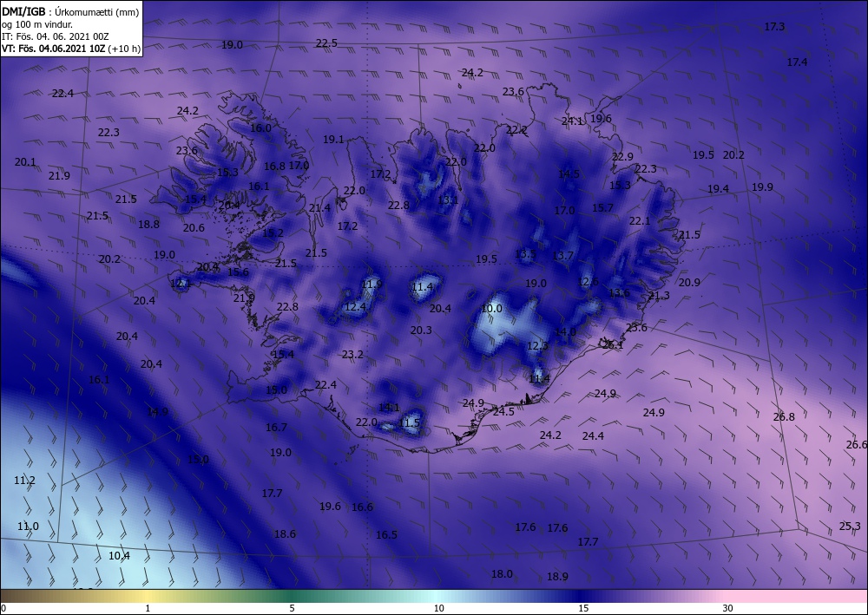
Task: Select the 13.1 value on the map
Action: click(x=448, y=200)
